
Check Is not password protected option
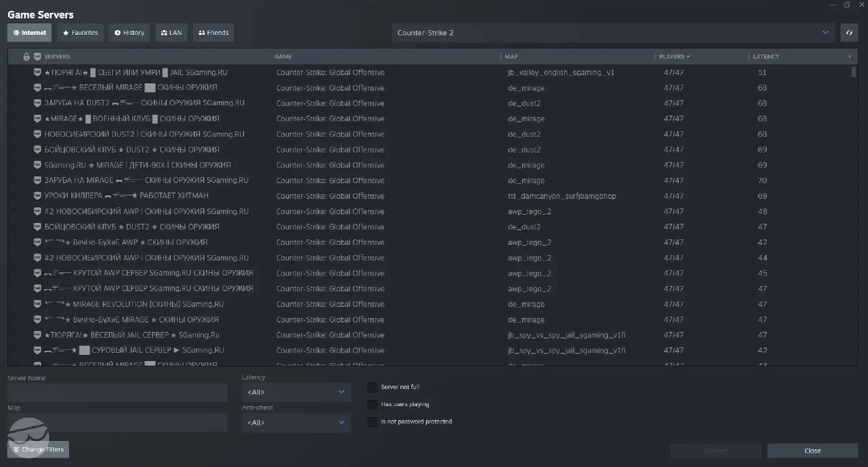tap(373, 422)
